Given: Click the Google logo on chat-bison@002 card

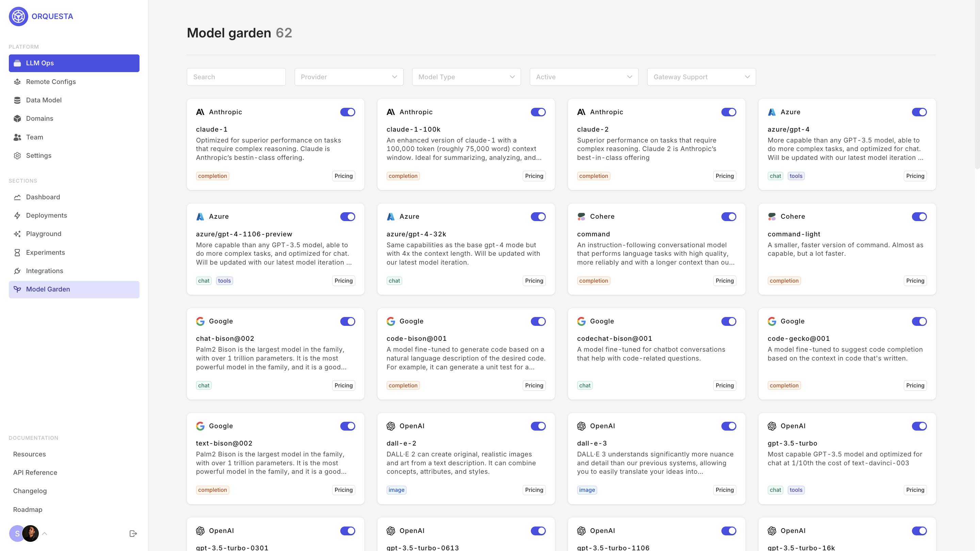Looking at the screenshot, I should [200, 321].
